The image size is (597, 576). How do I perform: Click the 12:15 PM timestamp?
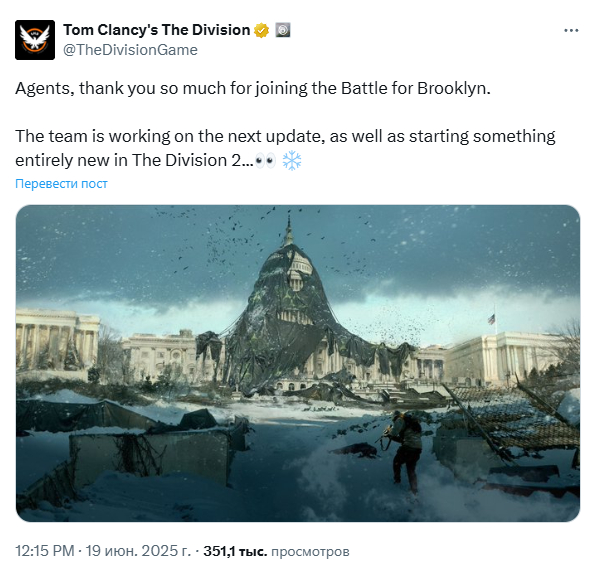click(45, 551)
